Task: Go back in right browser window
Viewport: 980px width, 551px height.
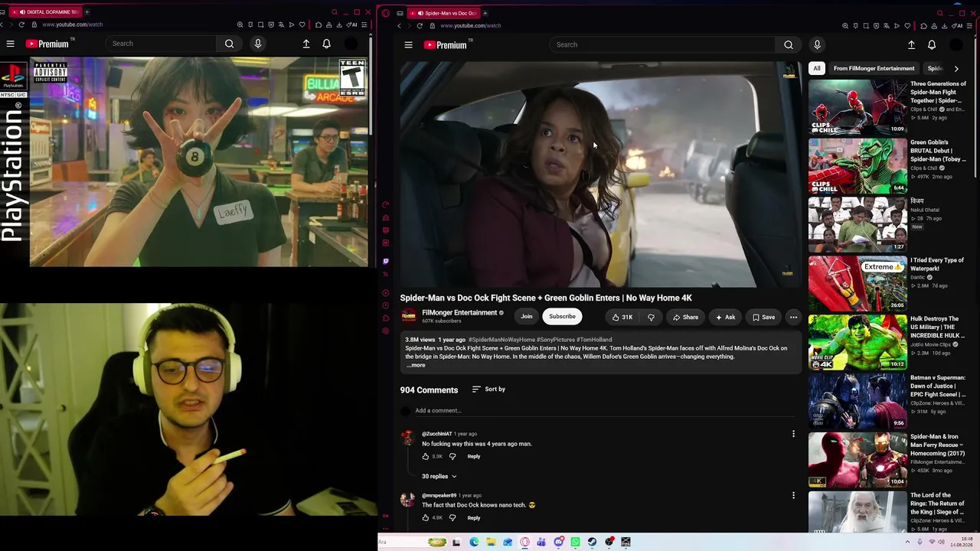Action: (399, 25)
